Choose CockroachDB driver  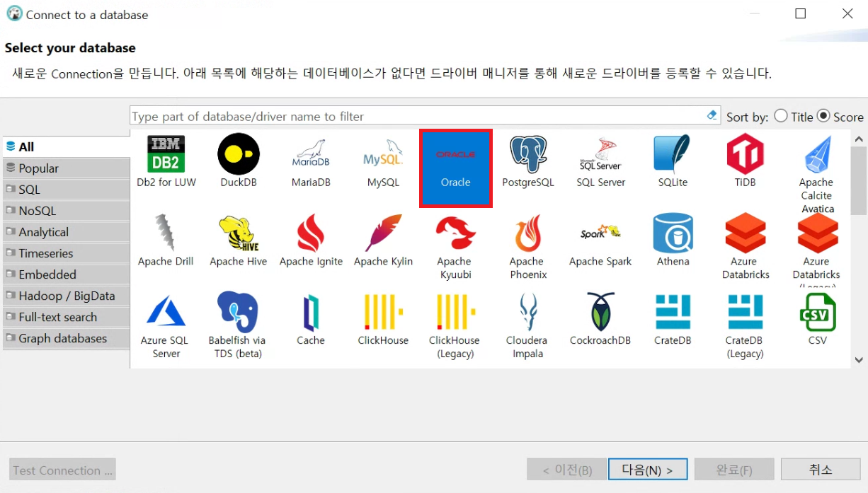[600, 320]
